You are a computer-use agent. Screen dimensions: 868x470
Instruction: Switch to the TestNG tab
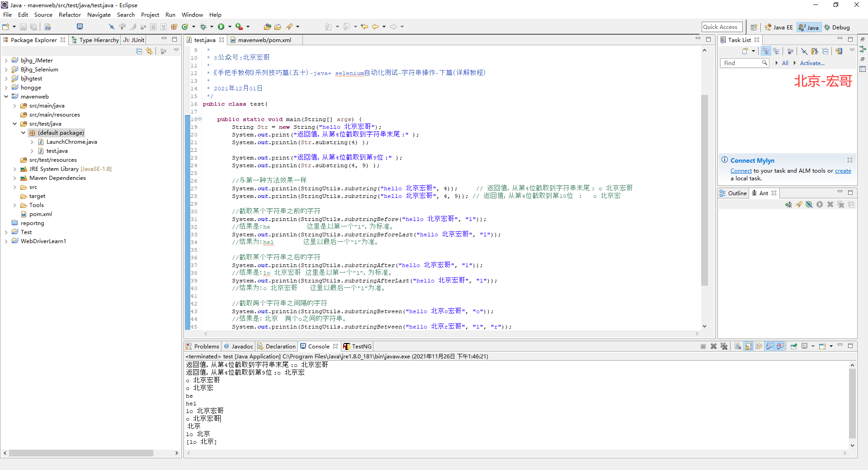tap(361, 346)
